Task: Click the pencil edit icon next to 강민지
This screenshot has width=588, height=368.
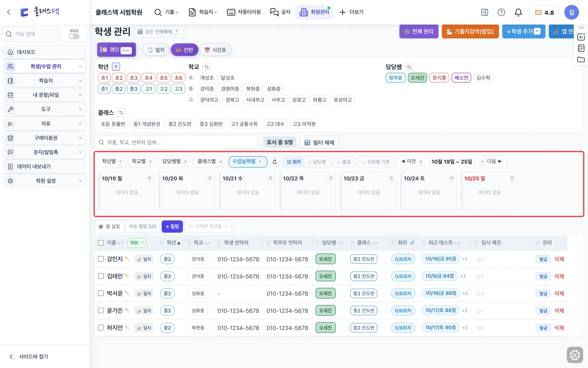Action: pos(127,259)
